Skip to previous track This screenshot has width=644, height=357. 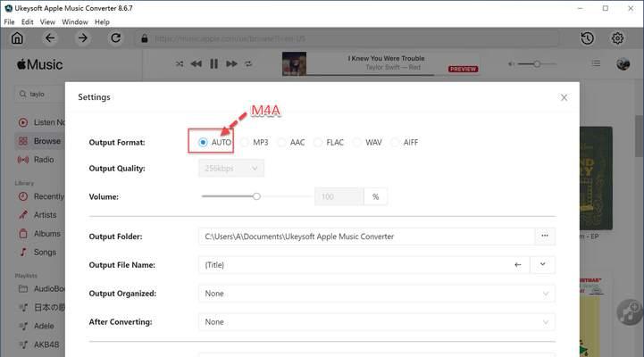[197, 63]
